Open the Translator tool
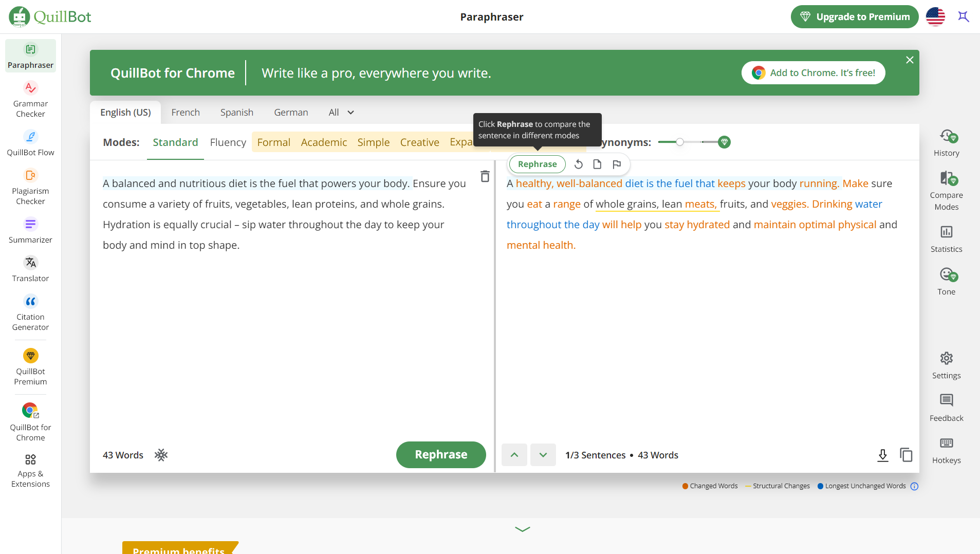The width and height of the screenshot is (980, 554). pos(30,269)
